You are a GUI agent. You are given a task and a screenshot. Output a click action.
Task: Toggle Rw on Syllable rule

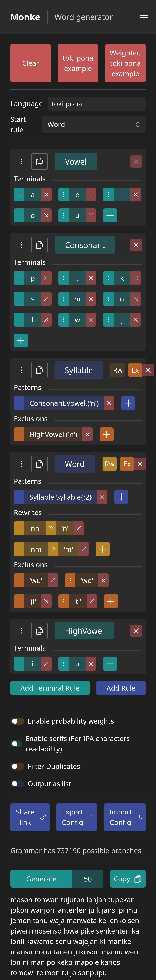[118, 370]
